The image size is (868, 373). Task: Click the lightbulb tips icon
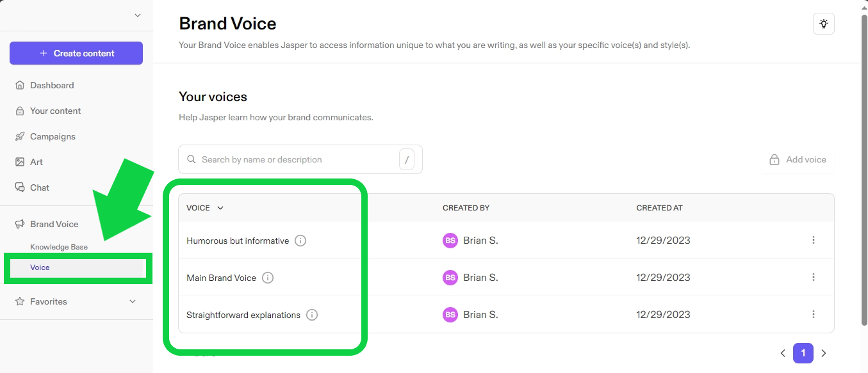(x=823, y=24)
